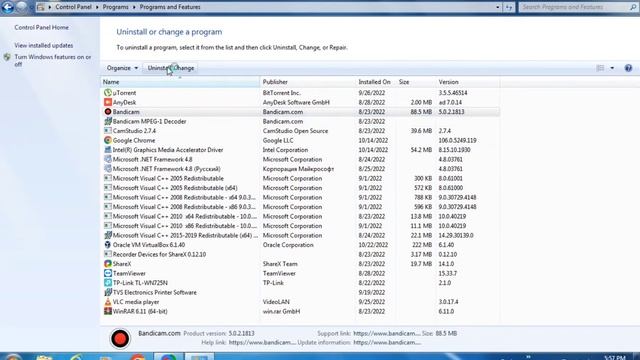This screenshot has height=360, width=640.
Task: Expand arrow after Programs breadcrumb
Action: [134, 7]
